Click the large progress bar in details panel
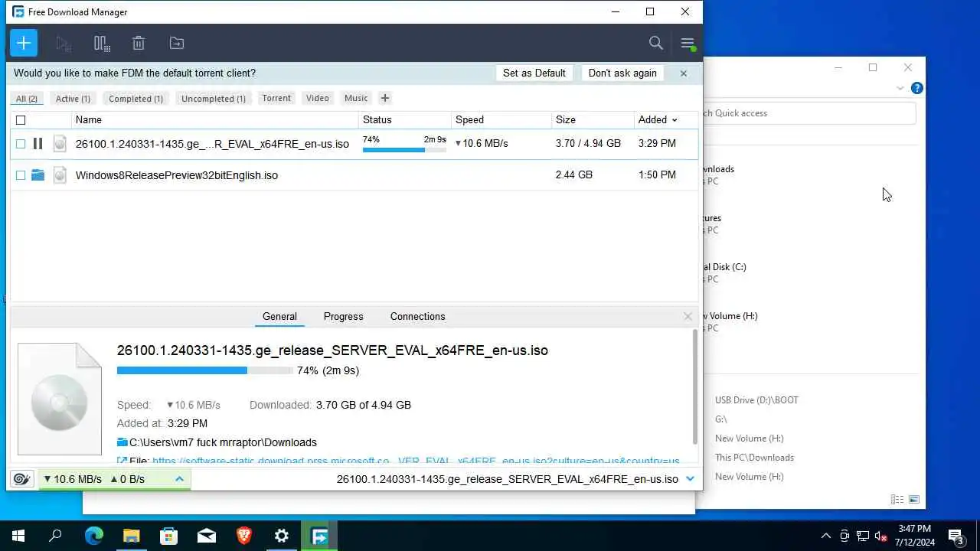The image size is (980, 551). pos(205,370)
